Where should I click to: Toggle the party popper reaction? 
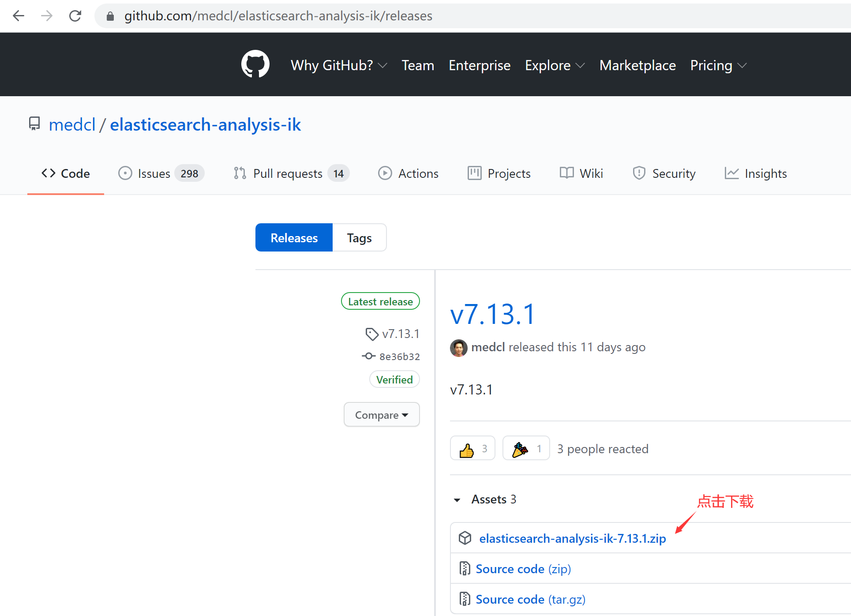[526, 448]
